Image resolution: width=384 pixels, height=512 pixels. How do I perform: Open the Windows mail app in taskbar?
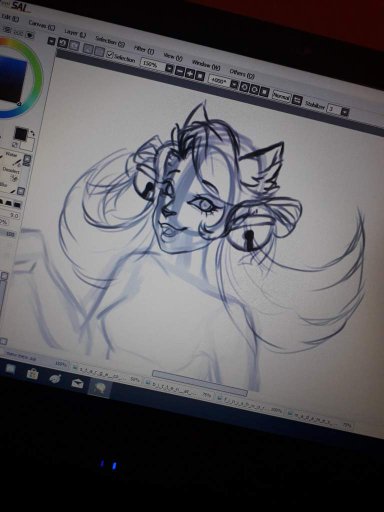[x=77, y=383]
